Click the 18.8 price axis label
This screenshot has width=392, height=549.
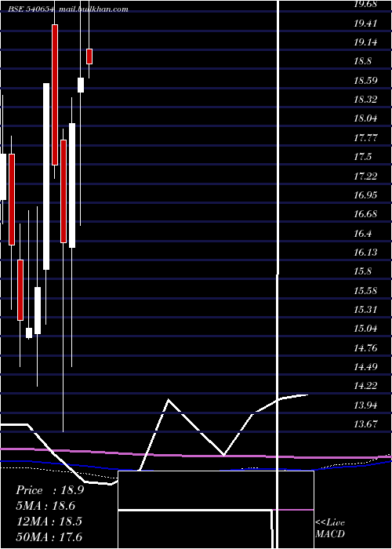[362, 62]
